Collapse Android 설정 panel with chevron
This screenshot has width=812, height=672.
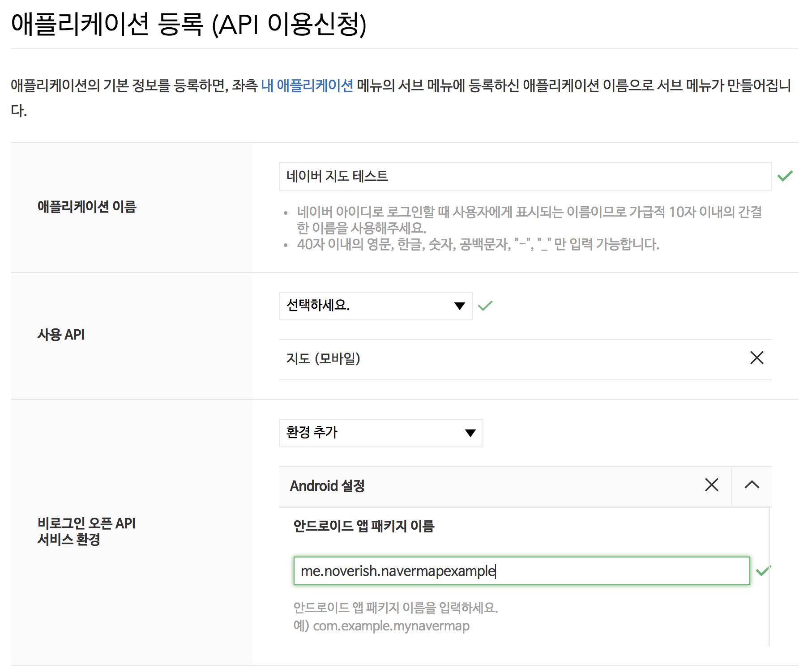pyautogui.click(x=752, y=485)
